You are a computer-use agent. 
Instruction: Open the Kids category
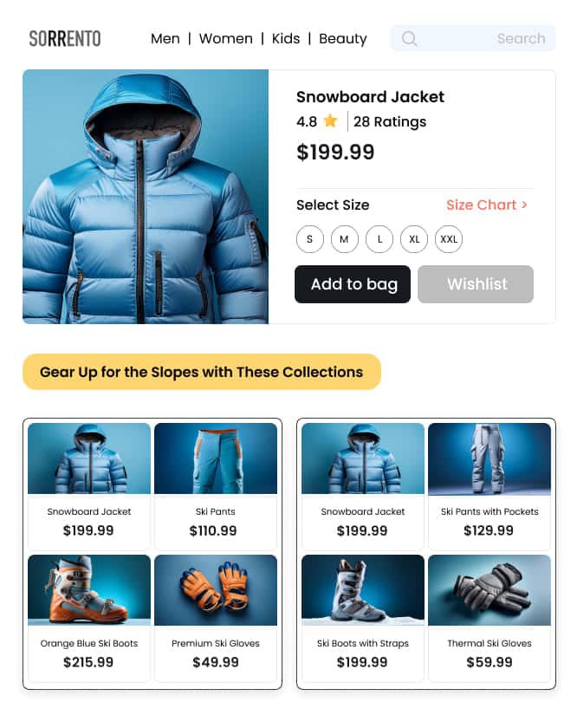click(x=286, y=38)
